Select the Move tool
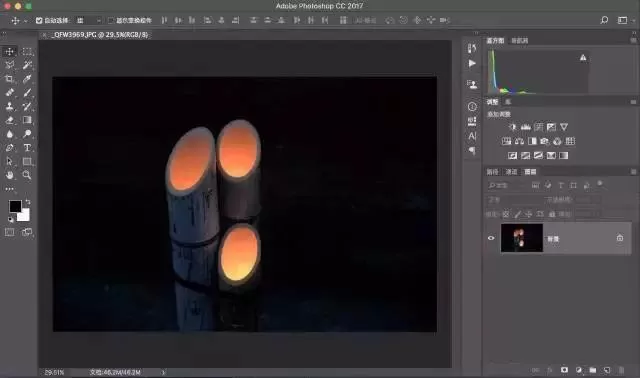This screenshot has width=640, height=378. 9,51
